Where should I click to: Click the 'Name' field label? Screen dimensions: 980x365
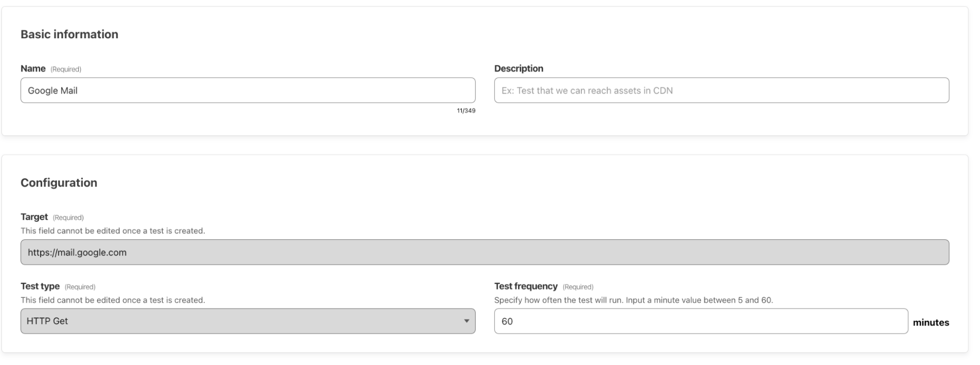coord(33,69)
